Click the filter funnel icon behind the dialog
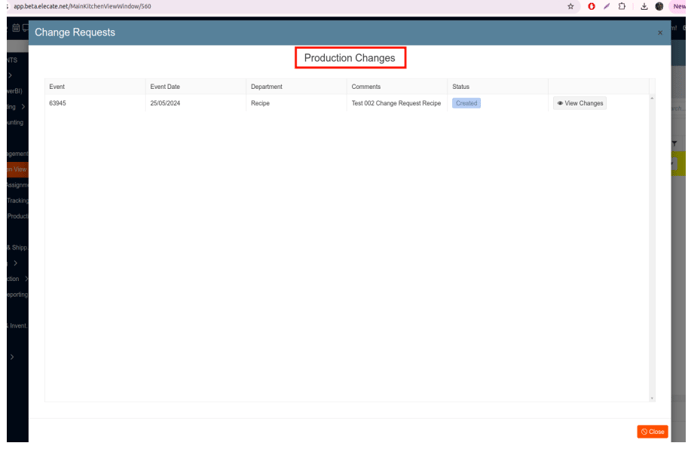This screenshot has height=449, width=688. 674,144
